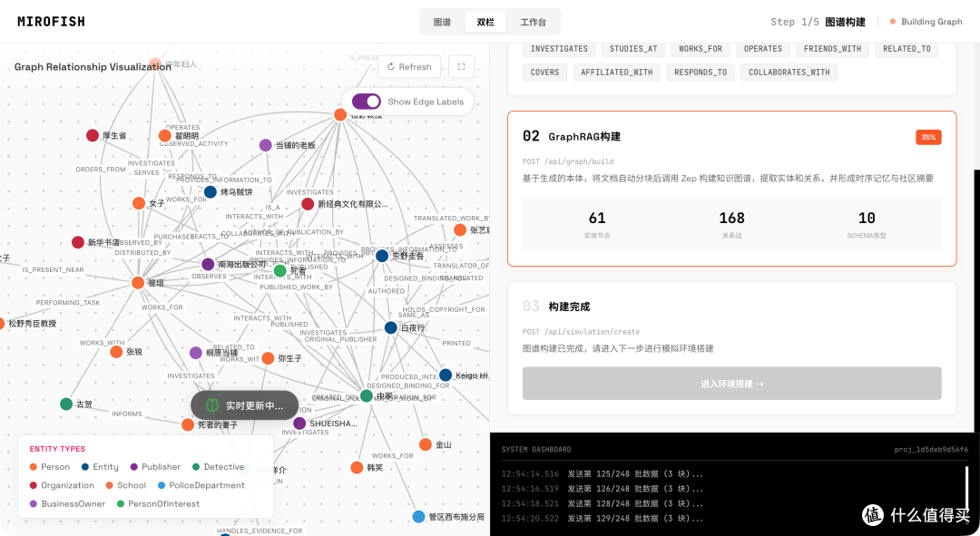980x536 pixels.
Task: Click the 白夜行 graph node
Action: point(390,327)
